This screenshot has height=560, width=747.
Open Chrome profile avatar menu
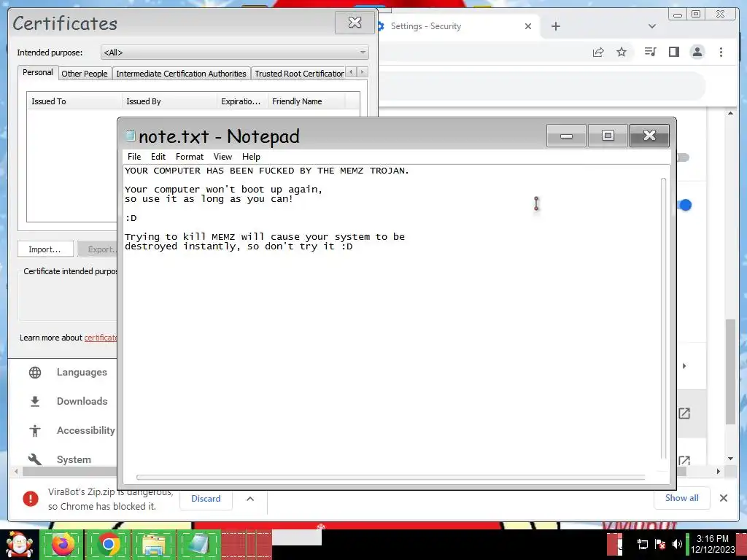[x=697, y=52]
